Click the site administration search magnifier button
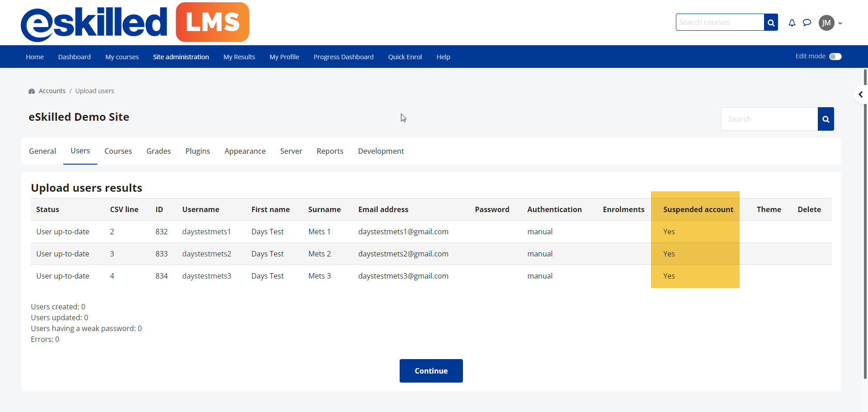This screenshot has height=412, width=868. [826, 119]
